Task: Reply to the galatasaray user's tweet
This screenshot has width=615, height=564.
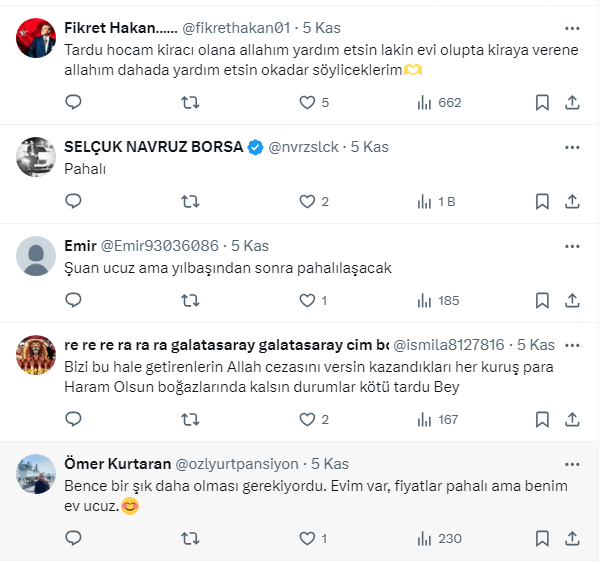Action: tap(73, 419)
